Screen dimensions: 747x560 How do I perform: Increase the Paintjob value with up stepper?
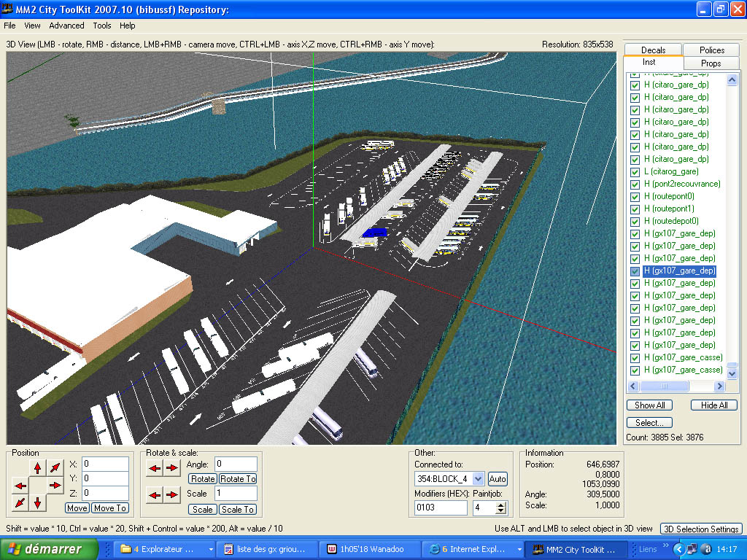pyautogui.click(x=500, y=504)
